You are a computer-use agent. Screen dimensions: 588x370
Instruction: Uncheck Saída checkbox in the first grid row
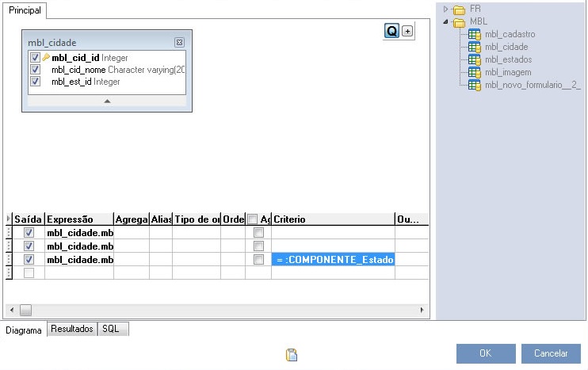point(29,233)
